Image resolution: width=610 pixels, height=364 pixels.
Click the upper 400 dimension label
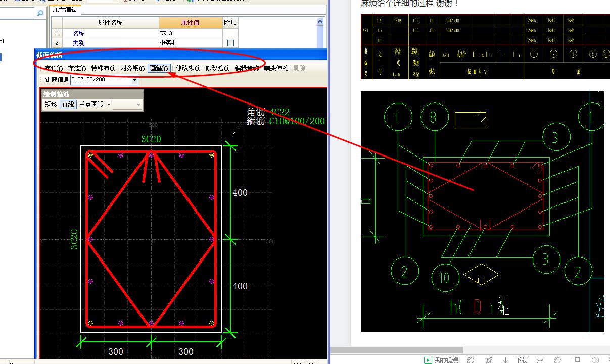click(240, 192)
